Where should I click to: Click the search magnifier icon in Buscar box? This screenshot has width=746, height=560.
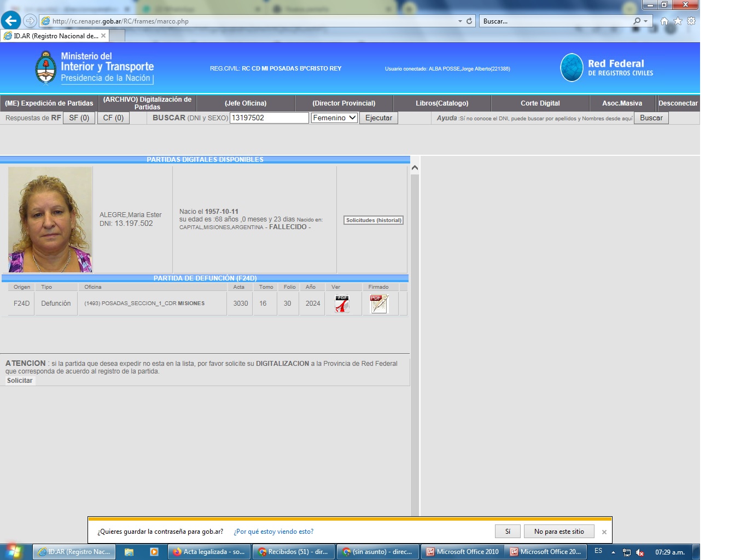coord(637,21)
